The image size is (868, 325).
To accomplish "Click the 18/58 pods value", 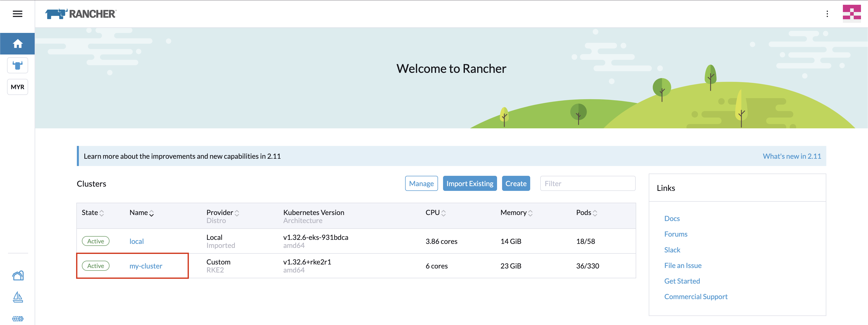I will [x=585, y=241].
